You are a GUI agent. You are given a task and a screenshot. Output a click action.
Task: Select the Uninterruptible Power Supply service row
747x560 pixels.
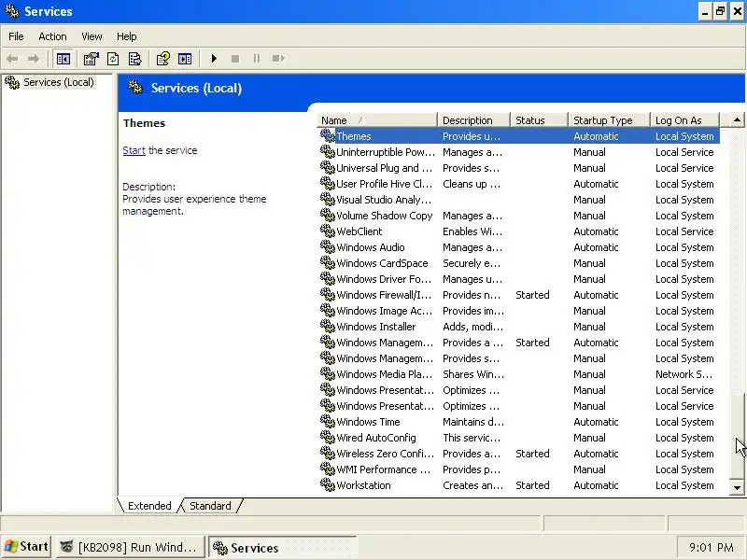coord(519,152)
